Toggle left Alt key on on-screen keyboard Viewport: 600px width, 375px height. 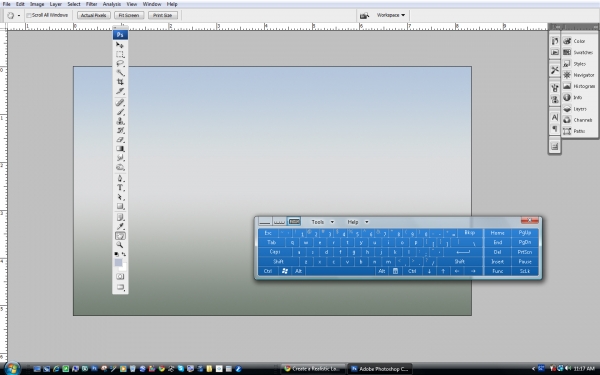(x=298, y=271)
